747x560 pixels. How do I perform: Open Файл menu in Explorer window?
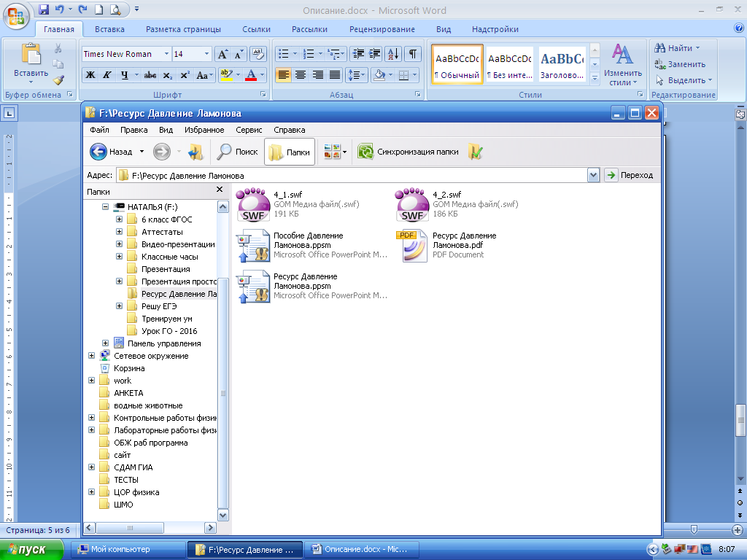coord(99,130)
